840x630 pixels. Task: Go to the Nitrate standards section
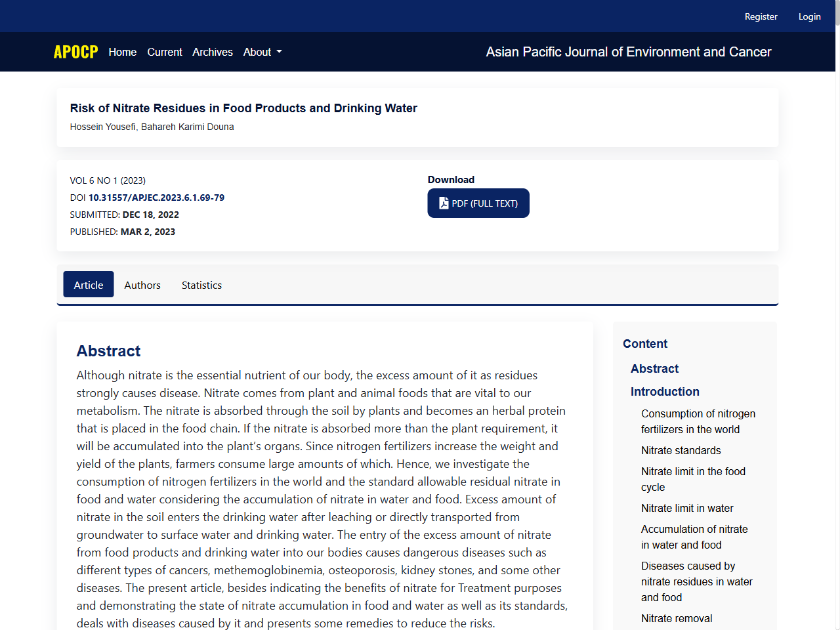pyautogui.click(x=681, y=450)
